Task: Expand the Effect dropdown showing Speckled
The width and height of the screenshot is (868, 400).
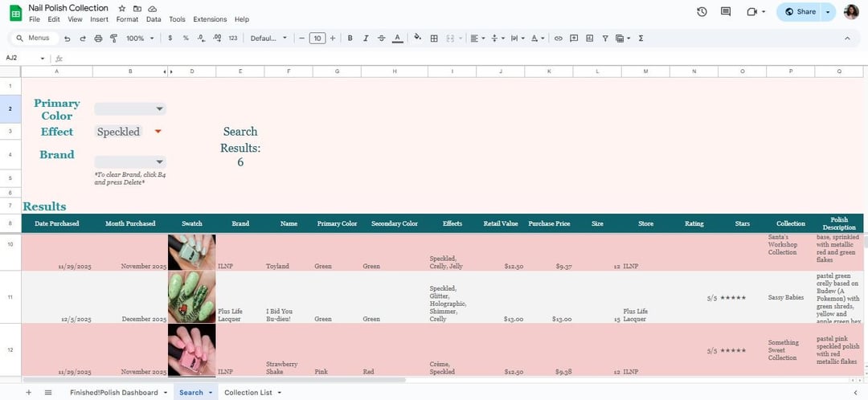Action: (158, 132)
